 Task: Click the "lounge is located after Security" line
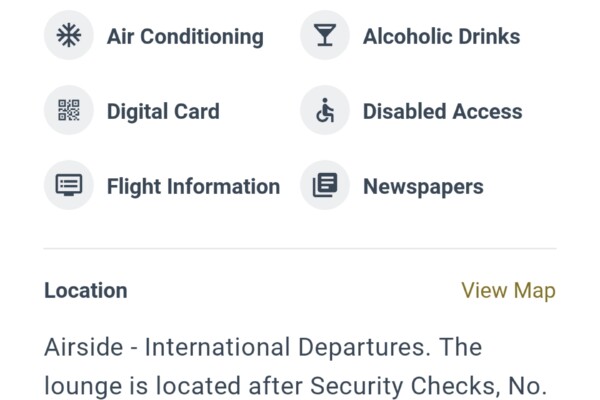pyautogui.click(x=295, y=385)
